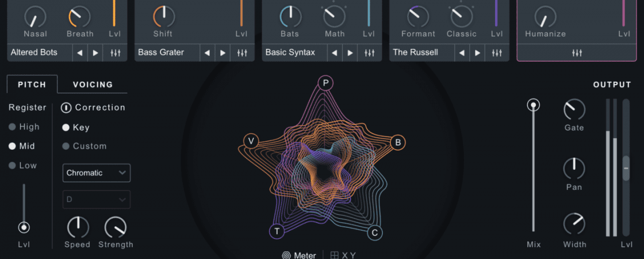Viewport: 644px width, 259px height.
Task: Adjust Altered Bots orange Lvl slider
Action: 114,13
